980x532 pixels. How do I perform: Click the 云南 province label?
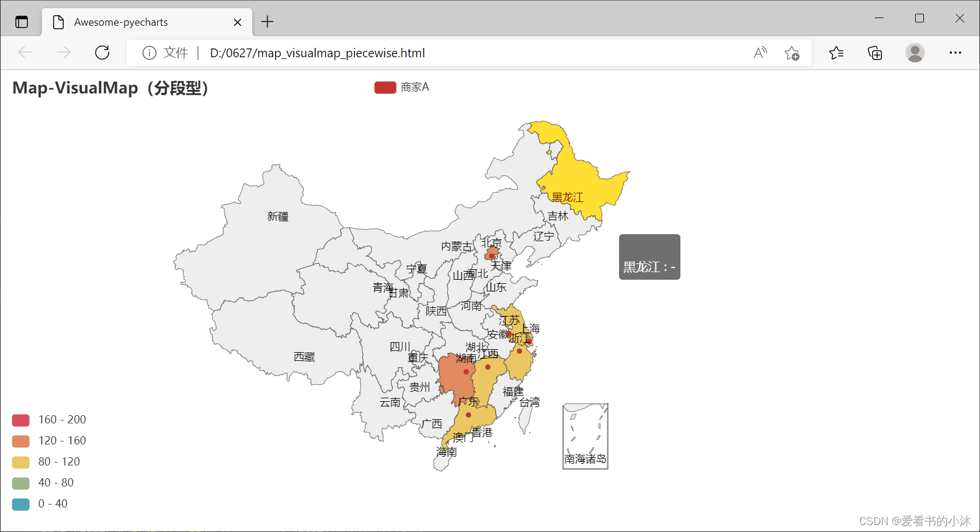click(x=390, y=402)
